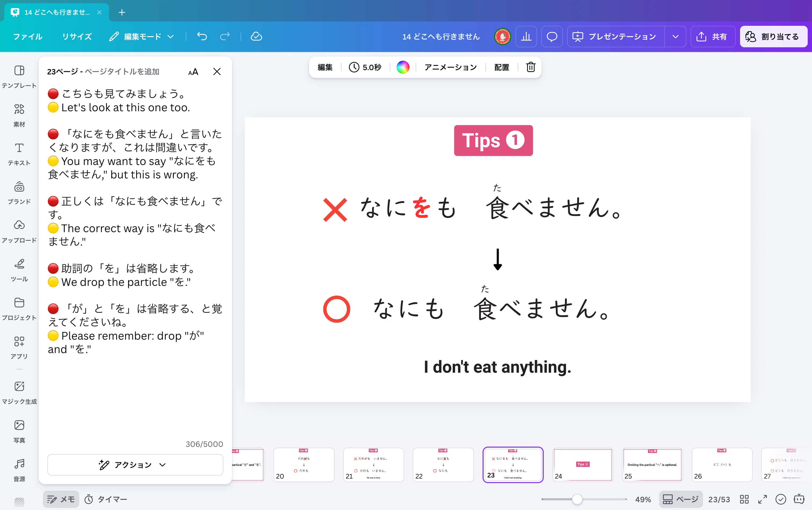Click the zoom slider handle
Screen dimensions: 812x510
tap(577, 499)
